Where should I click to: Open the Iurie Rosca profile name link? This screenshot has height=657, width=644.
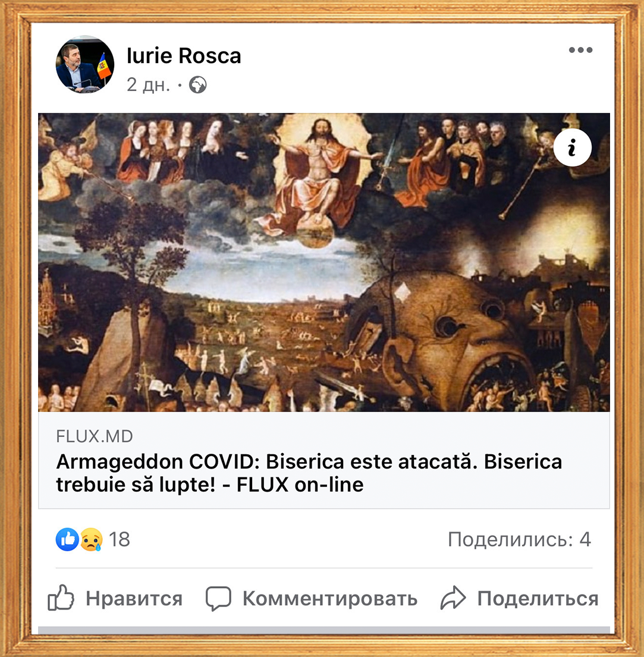[x=184, y=56]
